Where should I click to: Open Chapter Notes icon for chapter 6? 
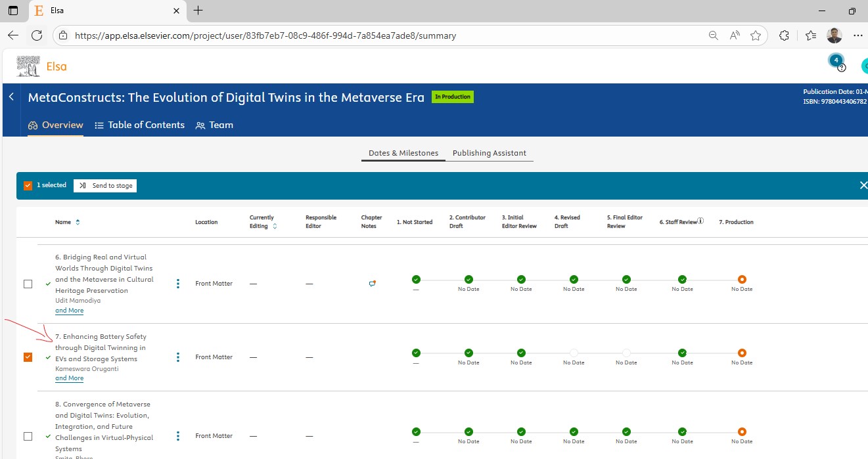(x=372, y=284)
